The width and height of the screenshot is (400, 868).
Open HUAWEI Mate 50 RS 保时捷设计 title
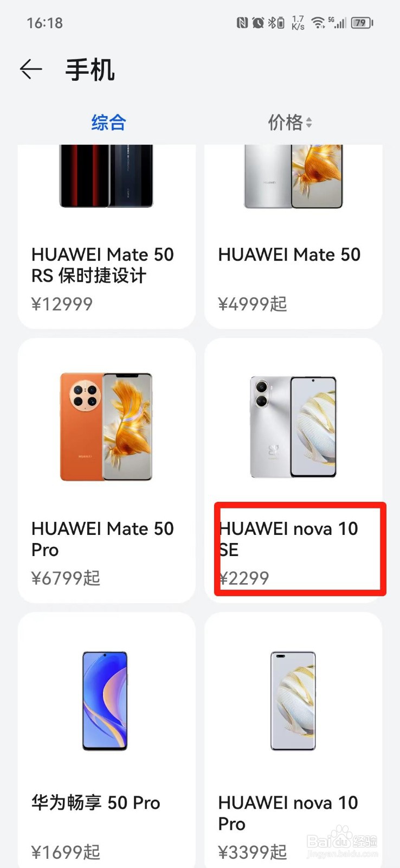pyautogui.click(x=102, y=265)
